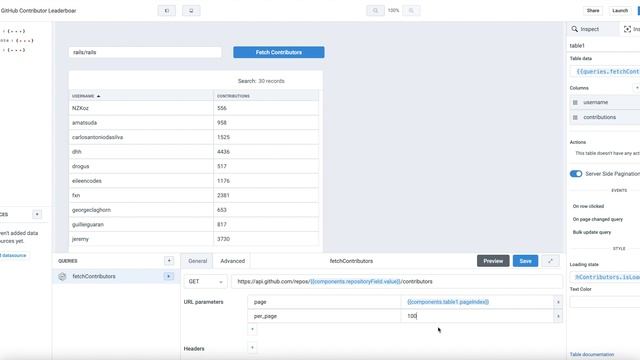
Task: Click drag handle of username column
Action: pos(575,102)
